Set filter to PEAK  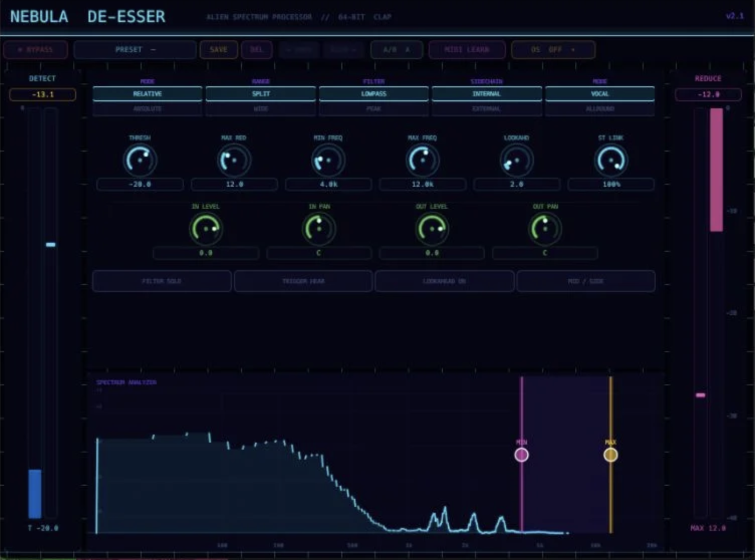373,109
